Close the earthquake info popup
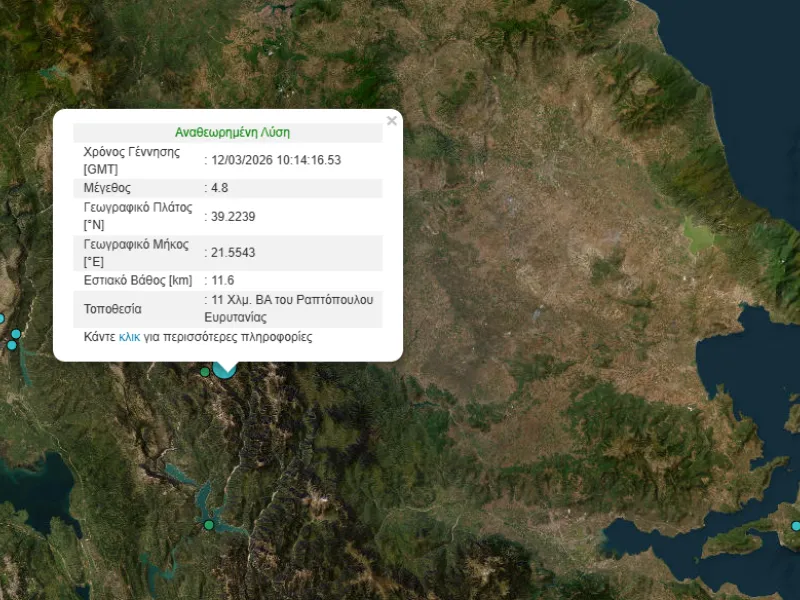800x600 pixels. tap(392, 121)
